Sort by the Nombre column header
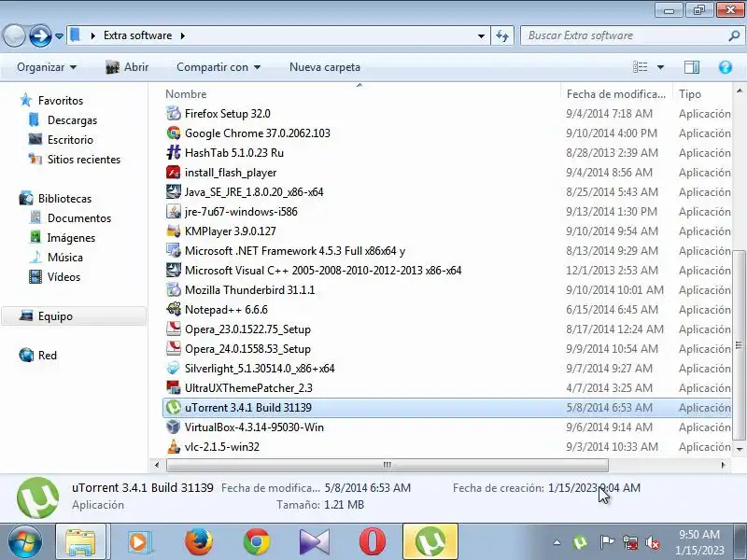 click(x=359, y=94)
